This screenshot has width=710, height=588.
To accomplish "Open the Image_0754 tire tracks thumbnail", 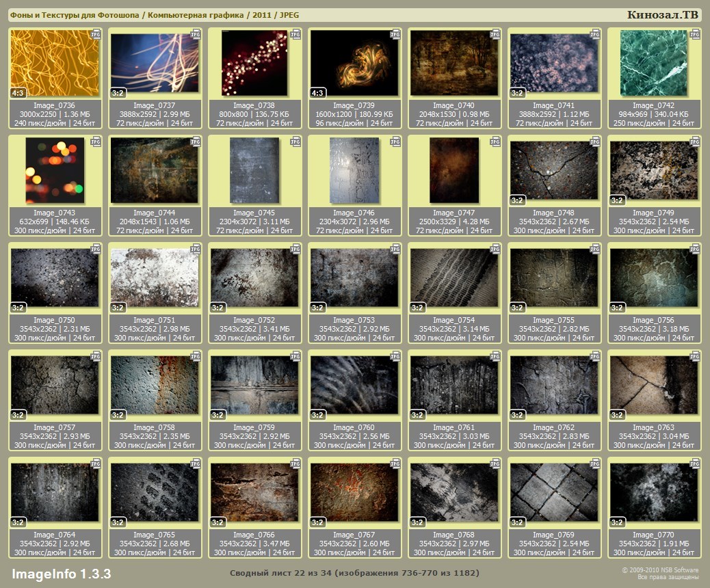I will click(x=454, y=278).
